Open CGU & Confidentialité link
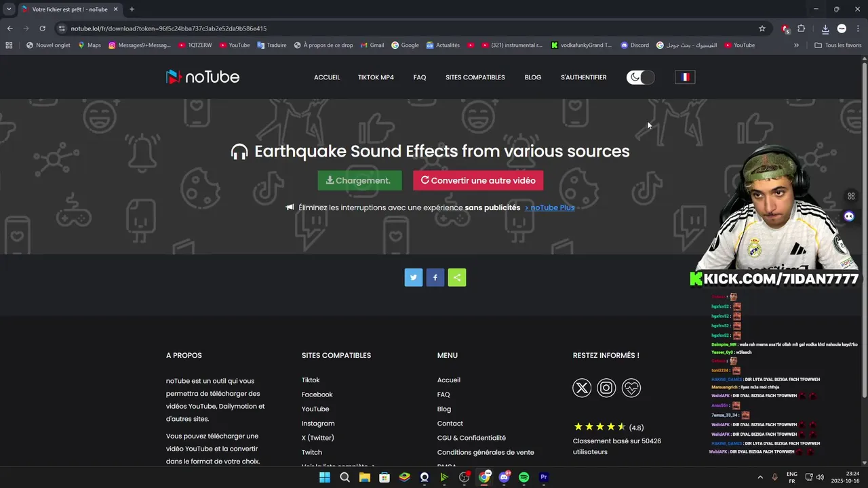The width and height of the screenshot is (868, 488). coord(471,438)
